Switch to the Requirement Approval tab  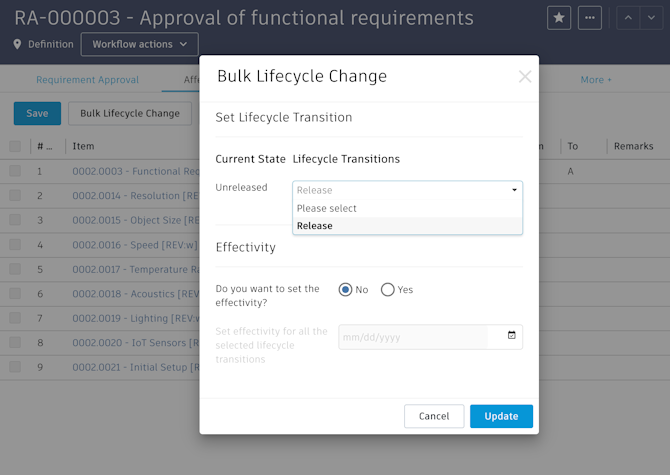87,80
